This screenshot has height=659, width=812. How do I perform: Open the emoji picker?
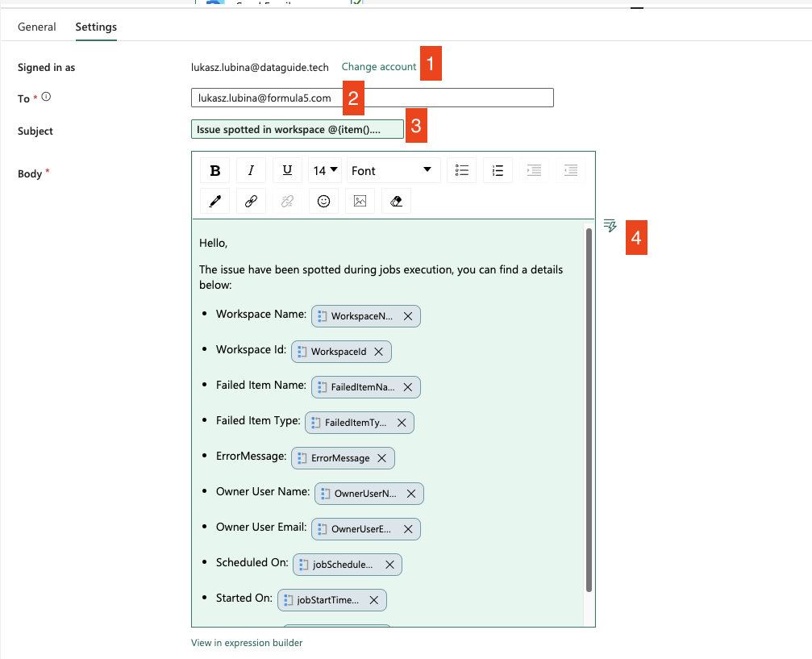pos(323,202)
